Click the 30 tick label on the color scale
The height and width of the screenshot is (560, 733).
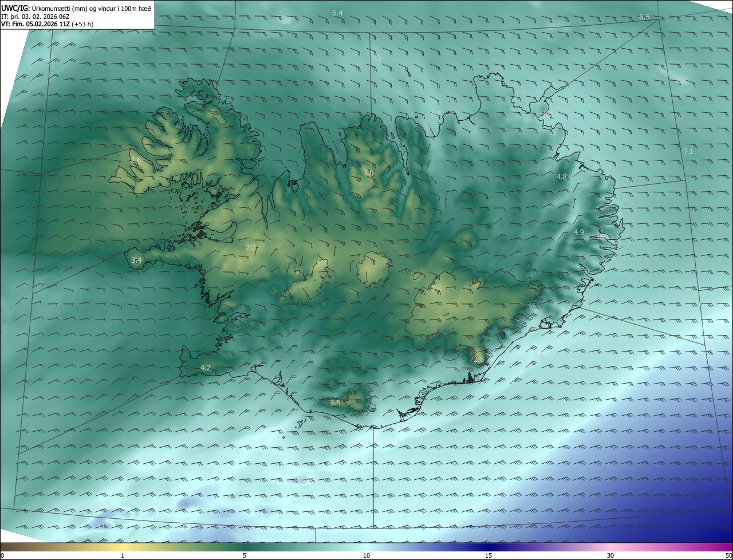[x=610, y=555]
